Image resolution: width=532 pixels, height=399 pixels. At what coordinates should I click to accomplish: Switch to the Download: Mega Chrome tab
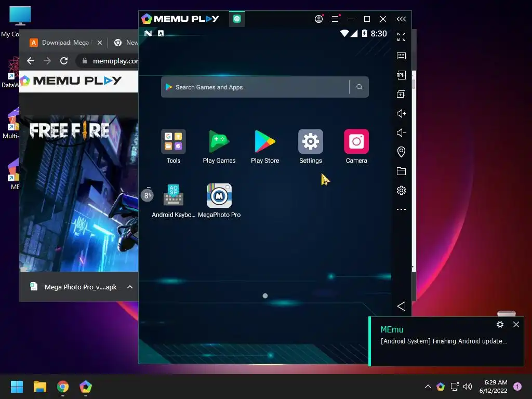pyautogui.click(x=65, y=43)
